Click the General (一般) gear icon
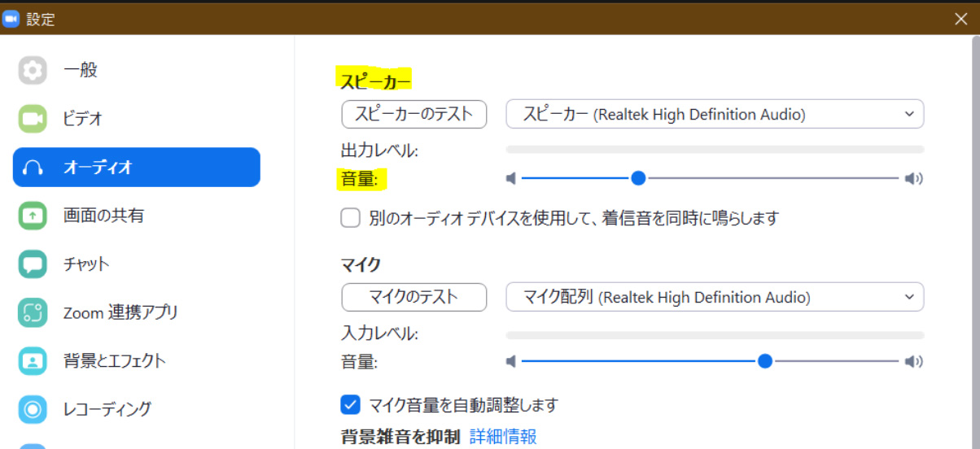 click(x=33, y=71)
